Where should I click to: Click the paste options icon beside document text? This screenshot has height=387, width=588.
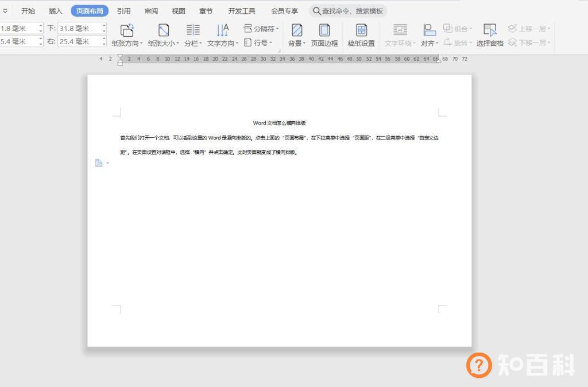tap(99, 162)
